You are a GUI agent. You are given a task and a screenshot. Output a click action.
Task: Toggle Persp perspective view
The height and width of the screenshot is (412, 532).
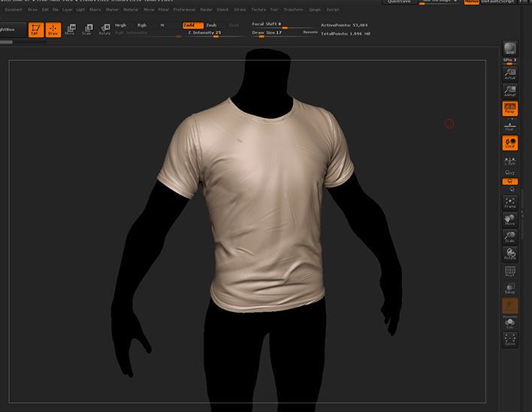tap(509, 108)
